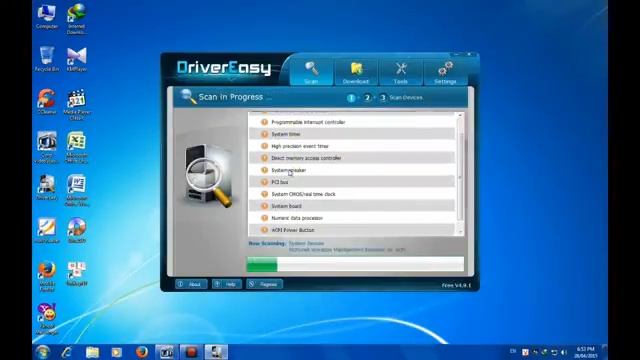Click step 1 indicator in scan header
640x360 pixels.
pyautogui.click(x=351, y=98)
